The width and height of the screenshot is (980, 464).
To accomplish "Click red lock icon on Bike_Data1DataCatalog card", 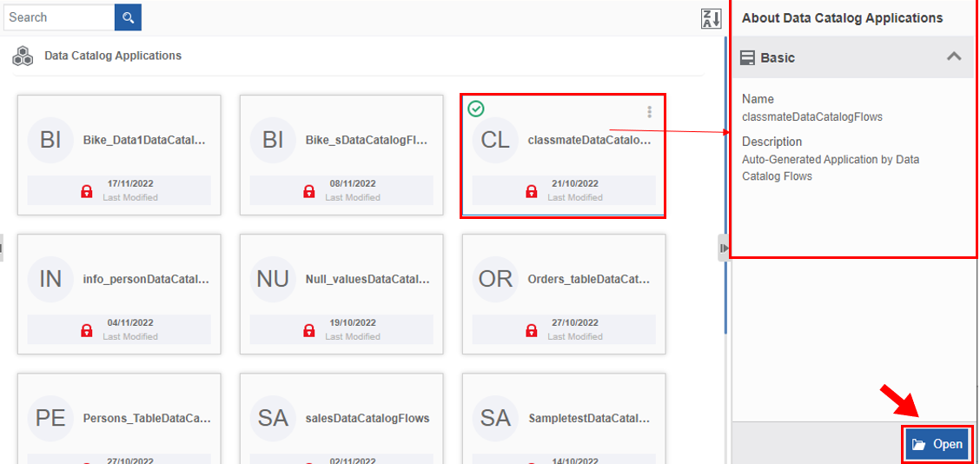I will tap(87, 191).
